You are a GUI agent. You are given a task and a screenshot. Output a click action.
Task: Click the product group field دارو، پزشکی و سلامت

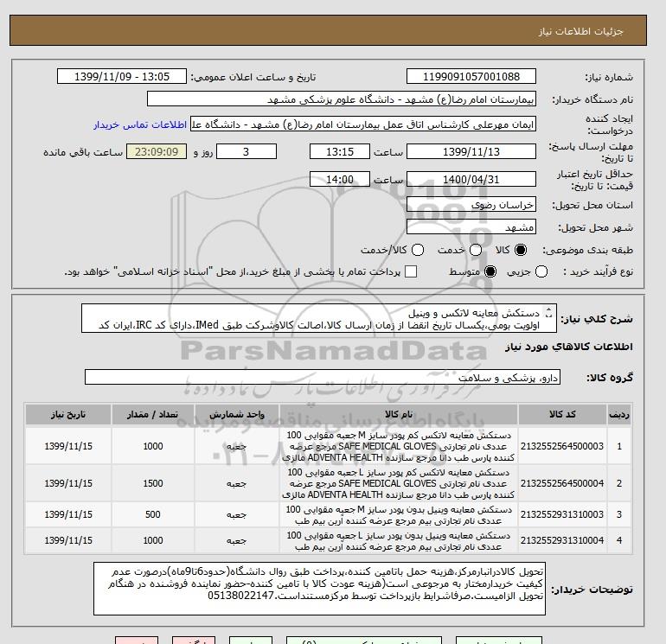(323, 378)
